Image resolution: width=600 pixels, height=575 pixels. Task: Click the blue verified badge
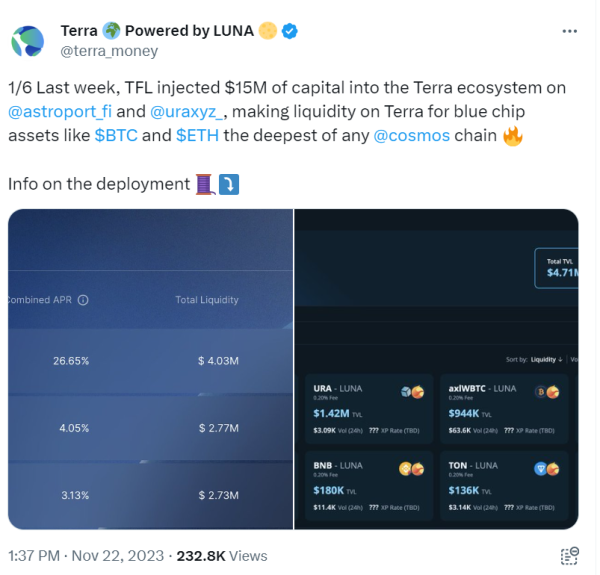point(290,31)
